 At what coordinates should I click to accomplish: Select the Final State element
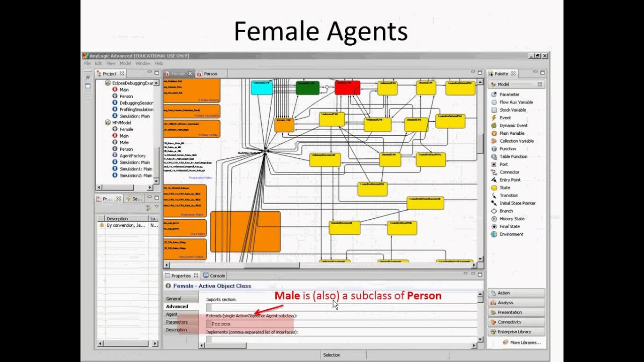click(509, 226)
